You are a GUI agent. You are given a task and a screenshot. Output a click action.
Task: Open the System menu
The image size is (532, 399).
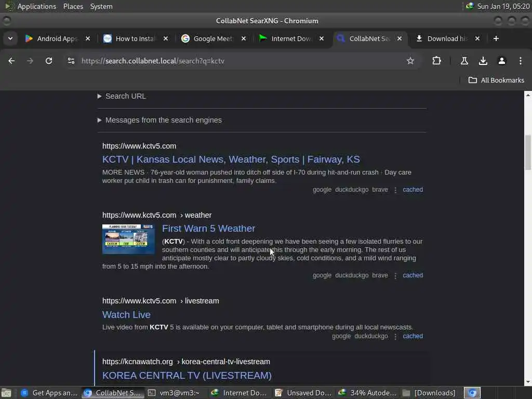click(101, 6)
